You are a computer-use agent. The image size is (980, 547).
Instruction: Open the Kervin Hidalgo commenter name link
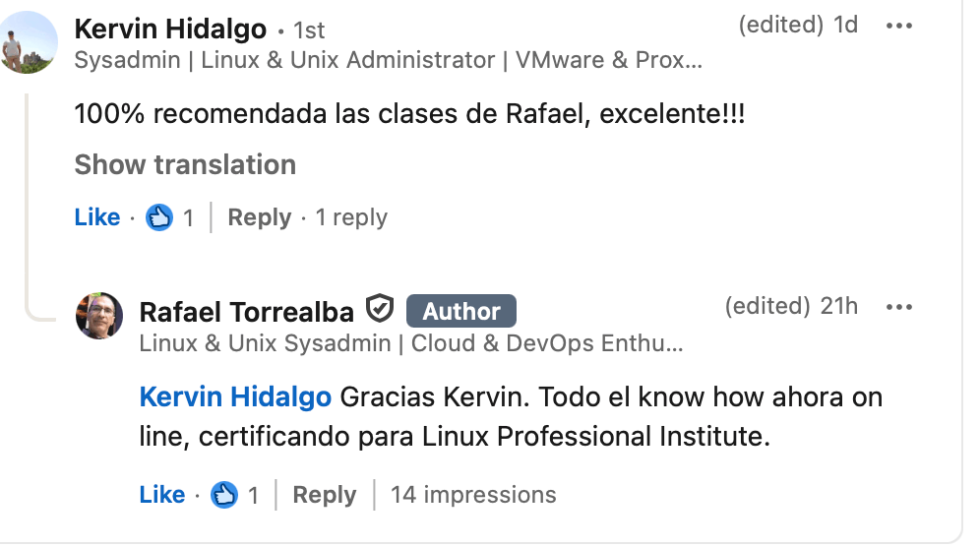[170, 30]
